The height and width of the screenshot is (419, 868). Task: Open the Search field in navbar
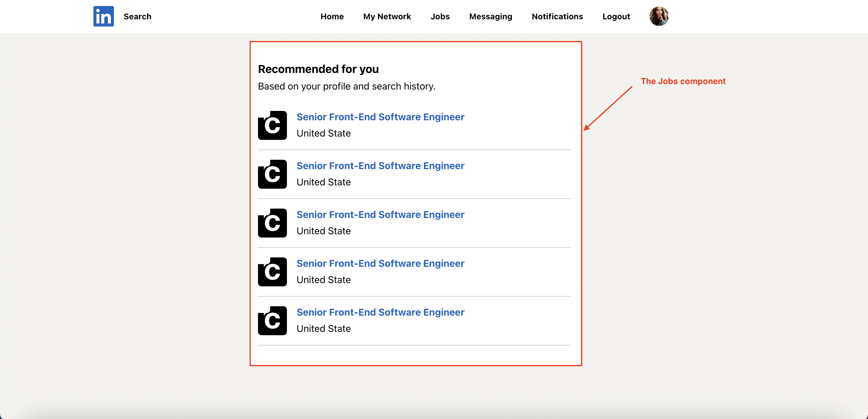(137, 17)
